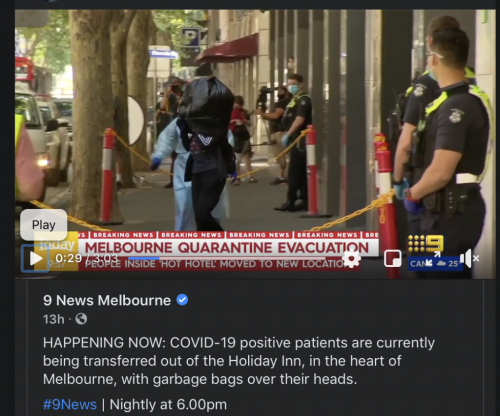Click the Channel 9 logo watermark
This screenshot has height=416, width=500.
[x=426, y=244]
